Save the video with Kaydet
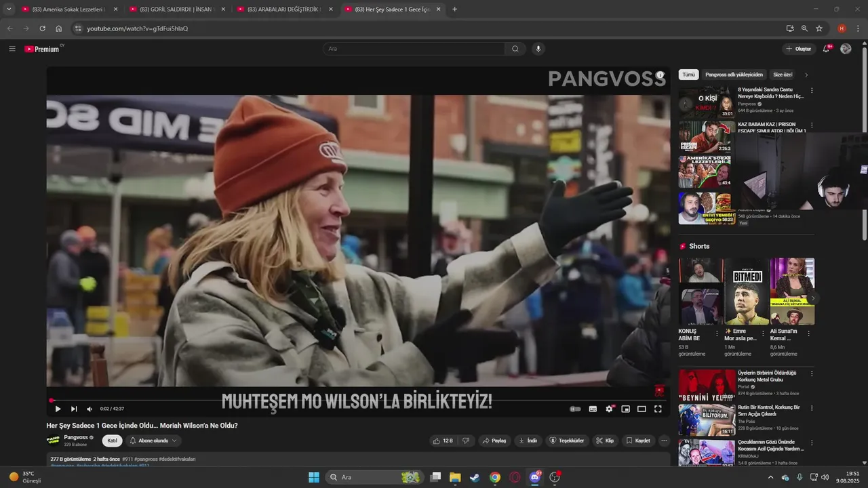Viewport: 868px width, 488px height. point(637,441)
